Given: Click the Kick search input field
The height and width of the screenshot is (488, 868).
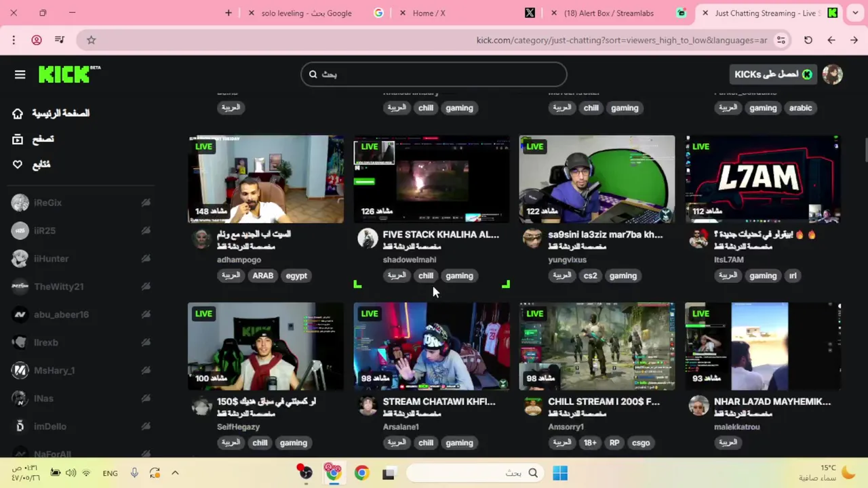Looking at the screenshot, I should [434, 75].
